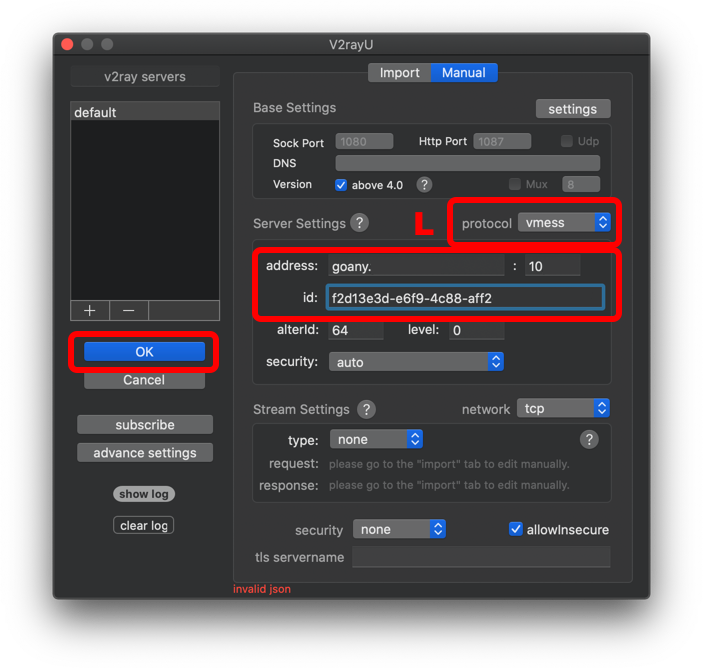Focus the Http Port field
The image size is (703, 668).
pos(502,141)
